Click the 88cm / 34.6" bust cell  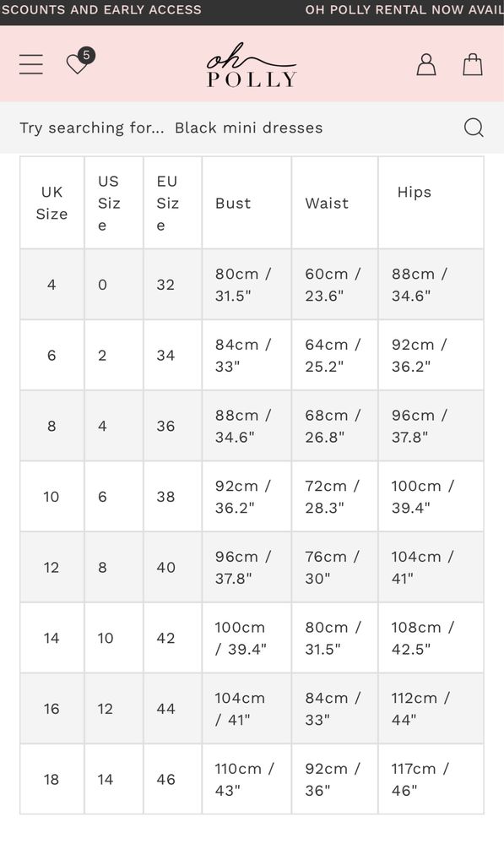(x=247, y=426)
